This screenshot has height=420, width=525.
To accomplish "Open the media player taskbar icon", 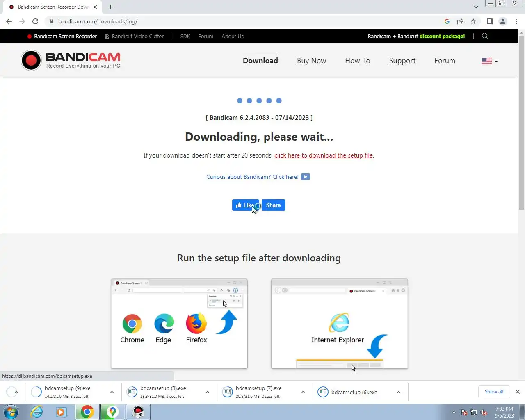I will click(x=62, y=412).
